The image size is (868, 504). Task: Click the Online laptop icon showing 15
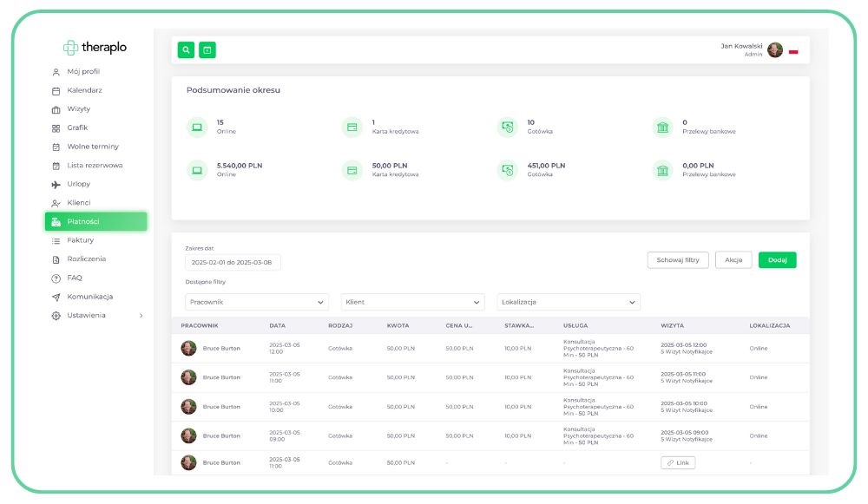click(x=197, y=128)
